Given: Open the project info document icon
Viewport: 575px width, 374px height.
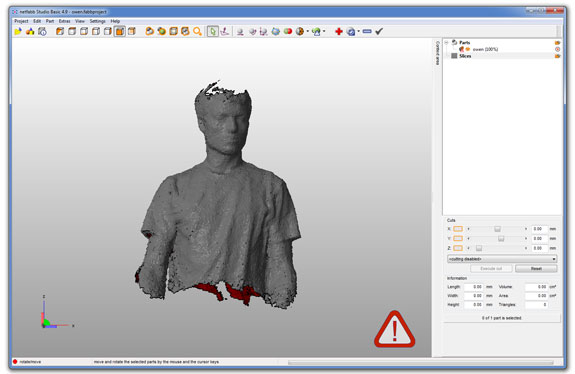Looking at the screenshot, I should pyautogui.click(x=42, y=32).
